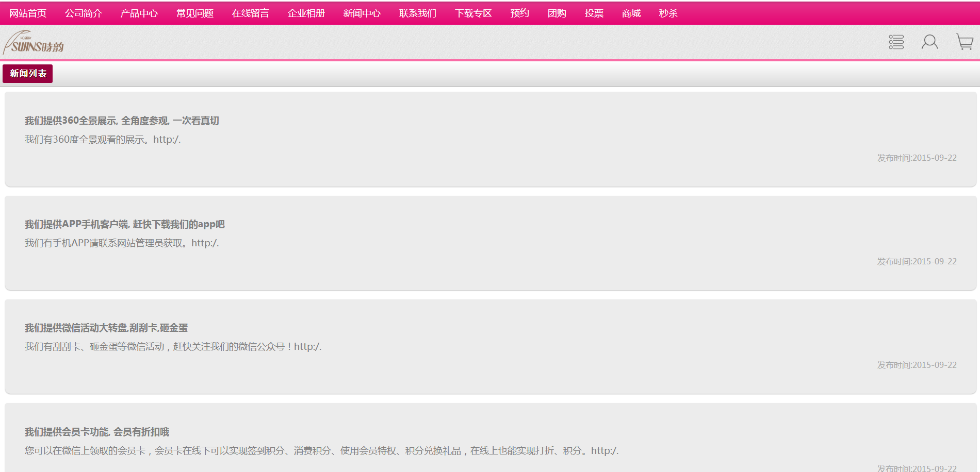Open news title 我们提供微信活动大转盘
Viewport: 980px width, 472px height.
tap(106, 328)
